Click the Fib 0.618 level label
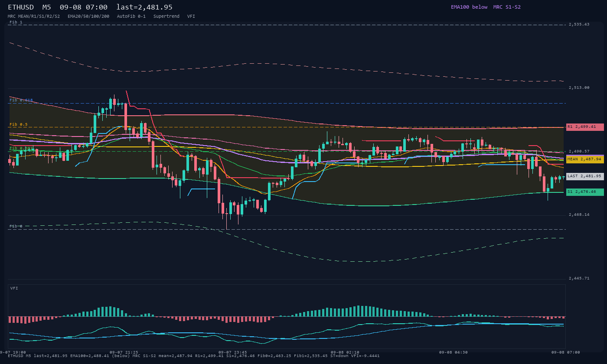The width and height of the screenshot is (607, 364). pos(21,100)
